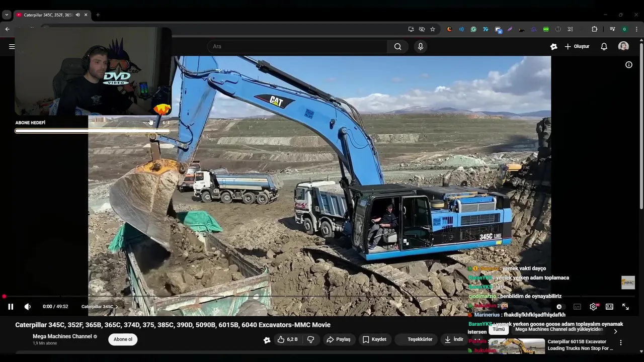Mute the video volume

[x=28, y=307]
